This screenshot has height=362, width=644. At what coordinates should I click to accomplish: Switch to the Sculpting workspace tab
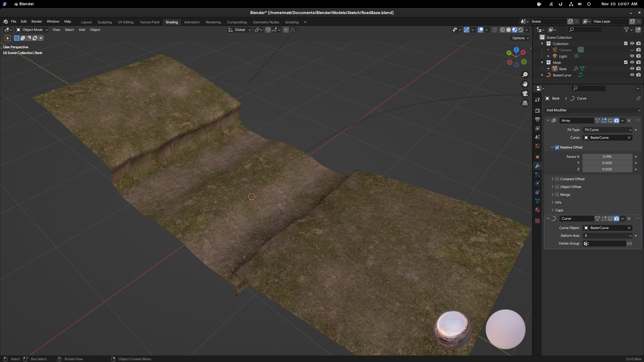105,22
